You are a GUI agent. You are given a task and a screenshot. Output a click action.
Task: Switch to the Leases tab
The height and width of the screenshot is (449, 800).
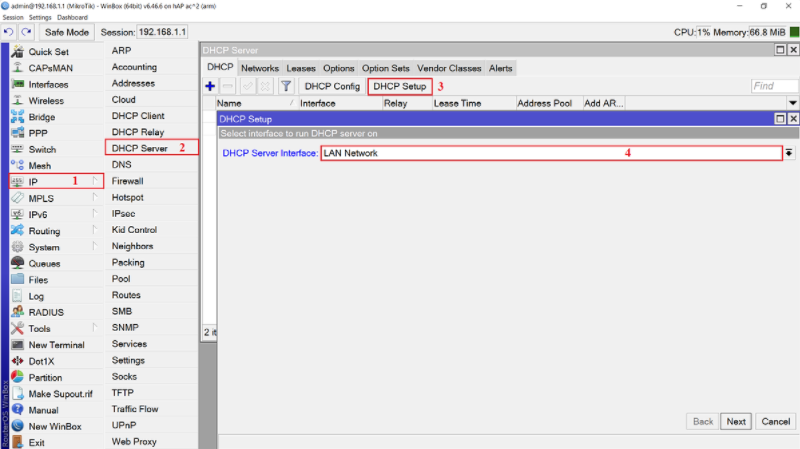click(x=300, y=68)
